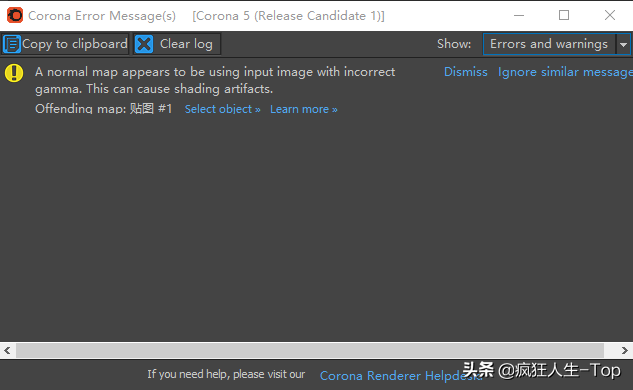Open the Show filter dropdown arrow
Viewport: 633px width, 390px height.
pyautogui.click(x=623, y=44)
